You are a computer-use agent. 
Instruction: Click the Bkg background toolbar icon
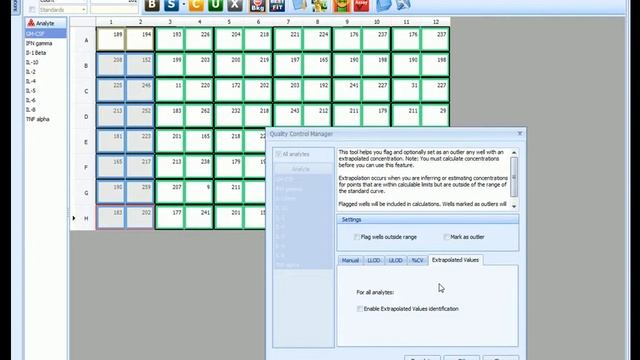257,5
